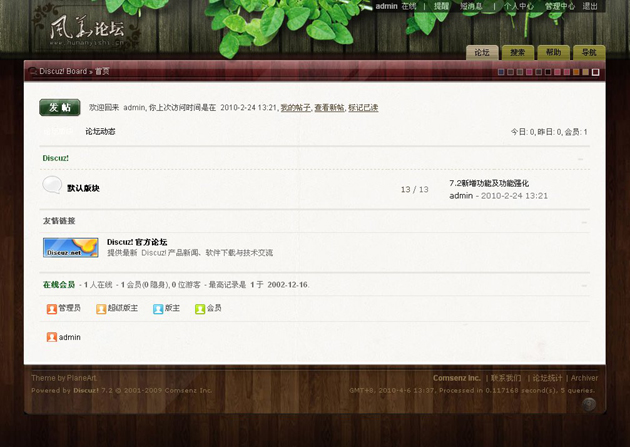Click the 查看新帖 link
The image size is (630, 447).
point(329,107)
